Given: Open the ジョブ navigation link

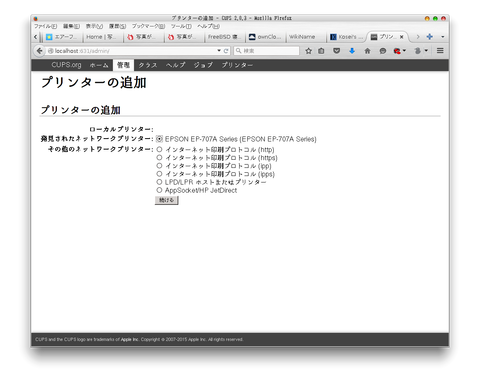Looking at the screenshot, I should (203, 65).
